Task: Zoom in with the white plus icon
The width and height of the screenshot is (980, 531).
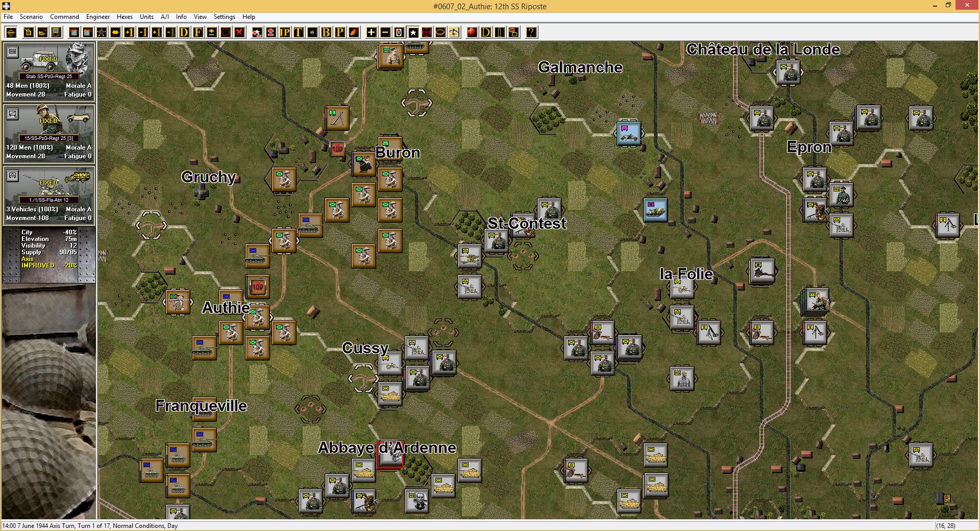Action: click(372, 33)
